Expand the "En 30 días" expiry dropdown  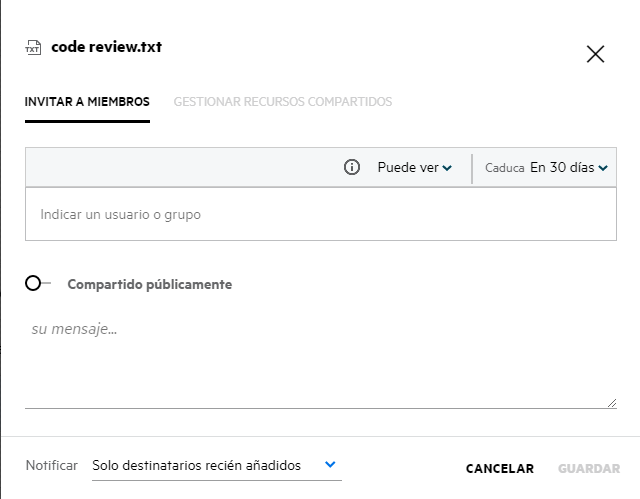(568, 167)
